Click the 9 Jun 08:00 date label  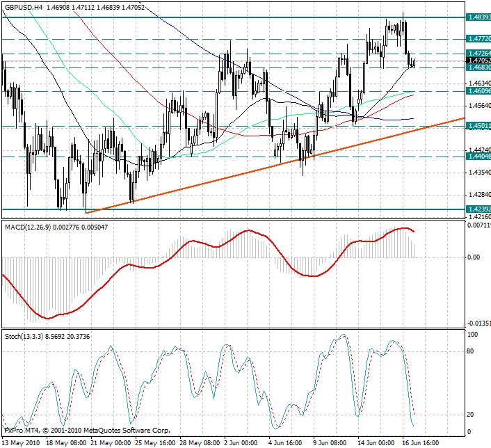click(330, 443)
